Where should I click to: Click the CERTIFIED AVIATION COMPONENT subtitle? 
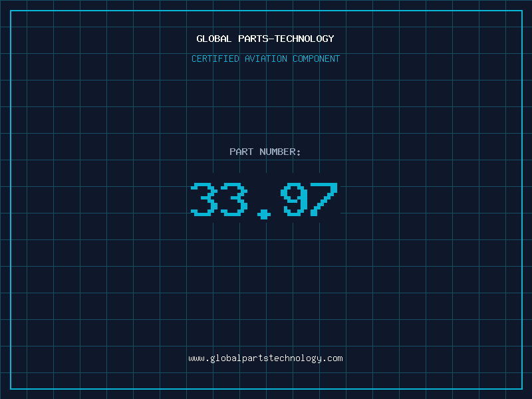(x=265, y=59)
